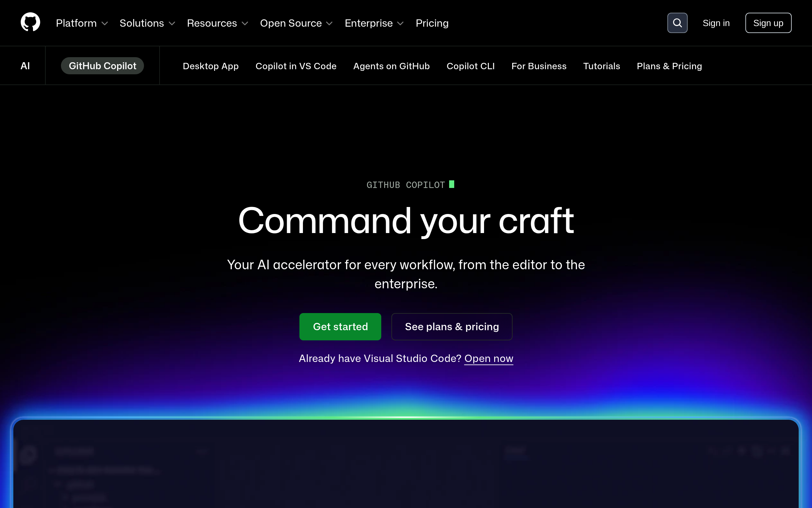812x508 pixels.
Task: Click the Sign up button
Action: pos(768,23)
